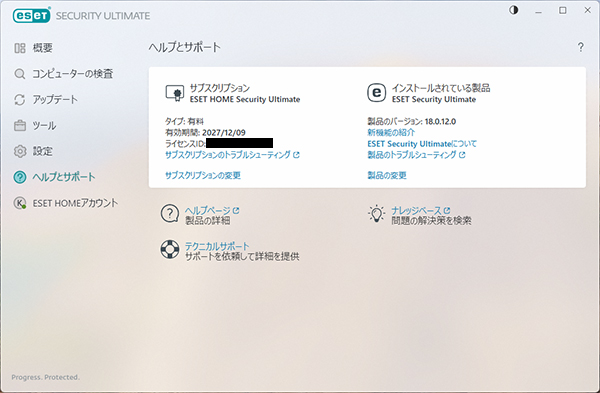Screen dimensions: 600x393
Task: Click the K account avatar icon
Action: 20,203
